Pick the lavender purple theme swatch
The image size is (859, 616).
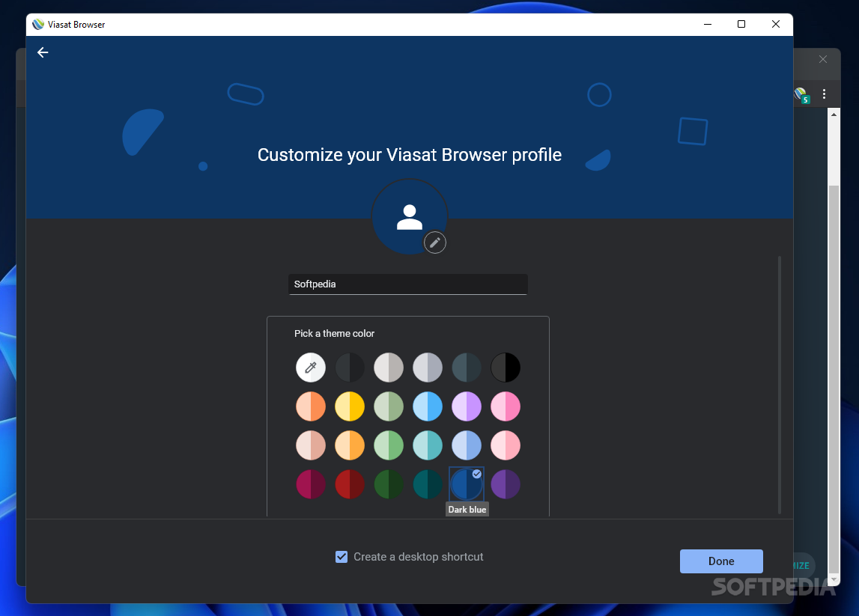coord(467,406)
